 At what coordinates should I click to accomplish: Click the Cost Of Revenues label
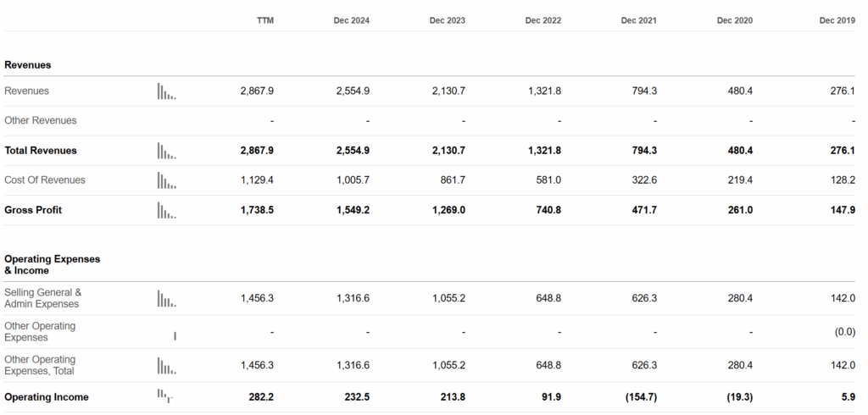(x=45, y=180)
